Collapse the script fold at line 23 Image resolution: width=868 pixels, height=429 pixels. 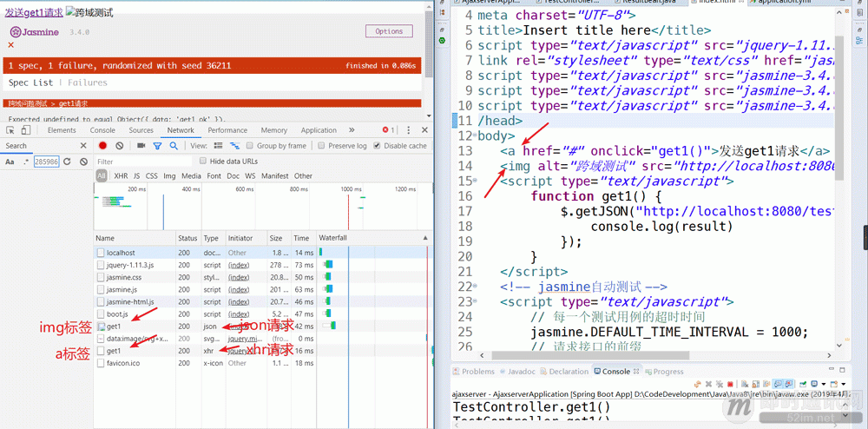pyautogui.click(x=475, y=302)
